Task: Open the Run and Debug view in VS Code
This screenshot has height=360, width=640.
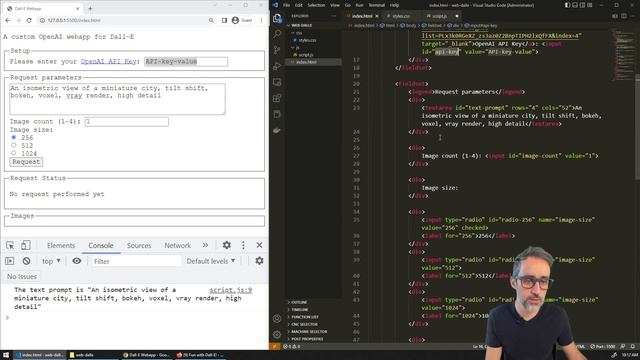Action: click(277, 66)
